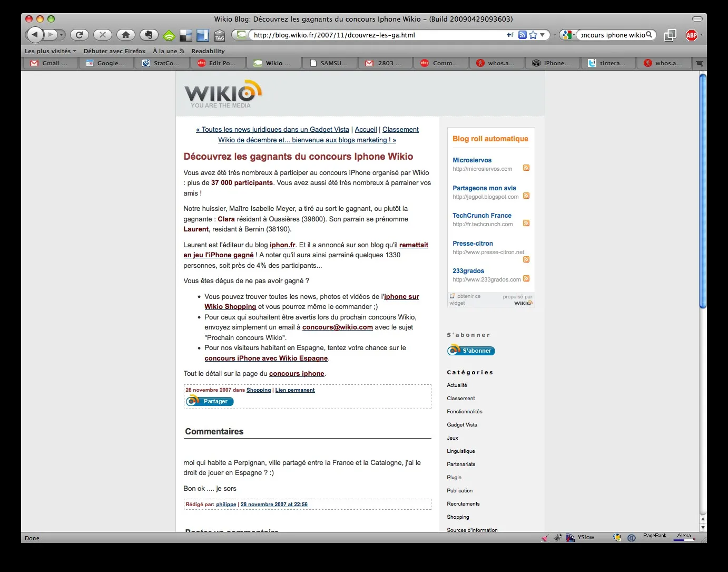The image size is (728, 572).
Task: Click the pink dust-me icon in status bar
Action: pyautogui.click(x=544, y=538)
